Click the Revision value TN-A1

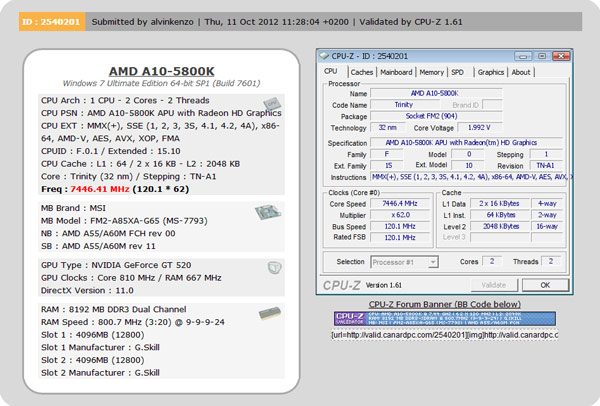(546, 166)
